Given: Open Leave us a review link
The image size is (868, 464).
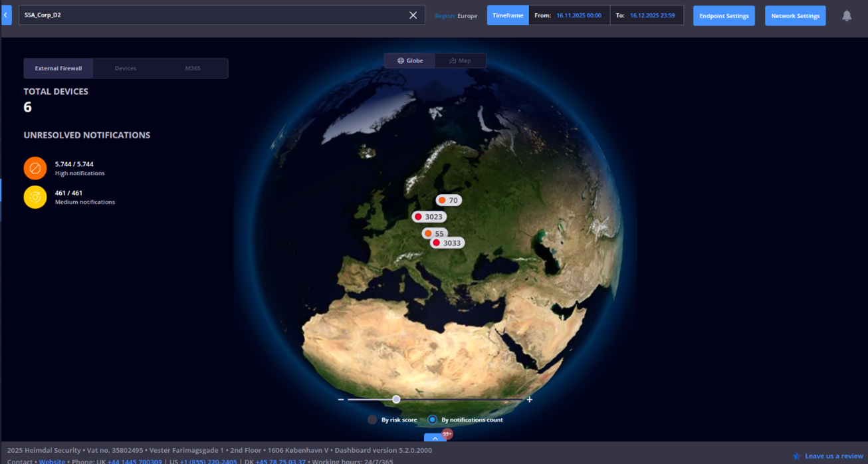Looking at the screenshot, I should click(x=833, y=456).
